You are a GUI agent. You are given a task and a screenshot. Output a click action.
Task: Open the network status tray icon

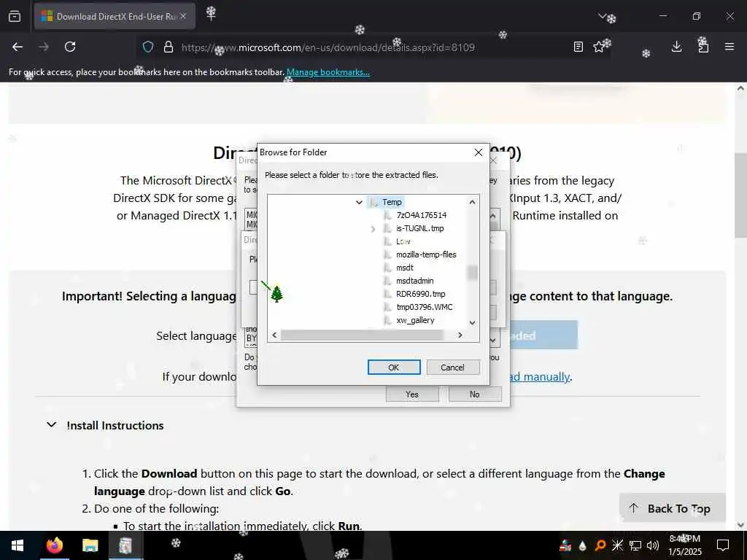635,545
